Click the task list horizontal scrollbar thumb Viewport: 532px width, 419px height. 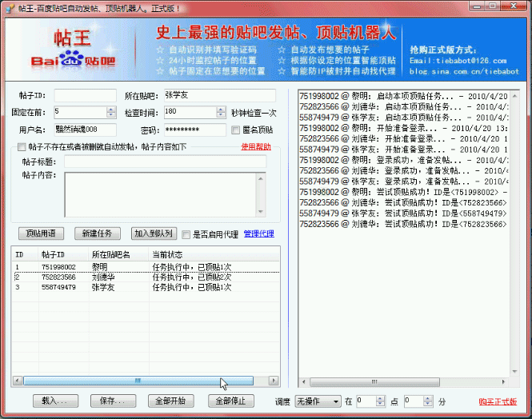point(138,381)
